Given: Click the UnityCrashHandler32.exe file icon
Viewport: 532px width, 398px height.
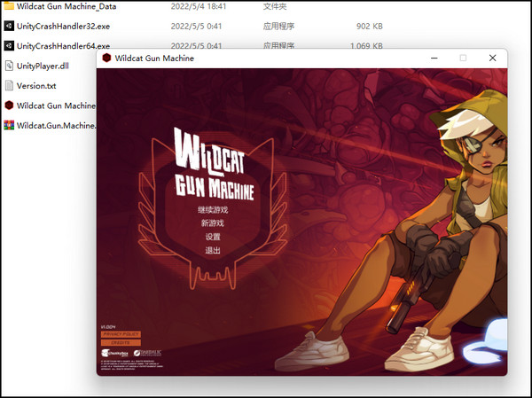Looking at the screenshot, I should pyautogui.click(x=9, y=26).
